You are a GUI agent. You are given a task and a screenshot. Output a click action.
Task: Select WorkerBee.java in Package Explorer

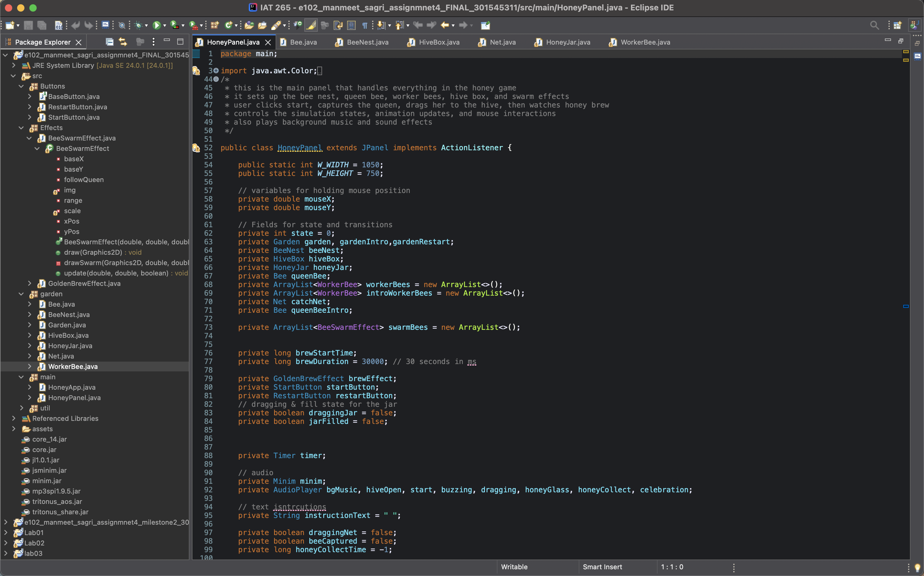pyautogui.click(x=72, y=366)
